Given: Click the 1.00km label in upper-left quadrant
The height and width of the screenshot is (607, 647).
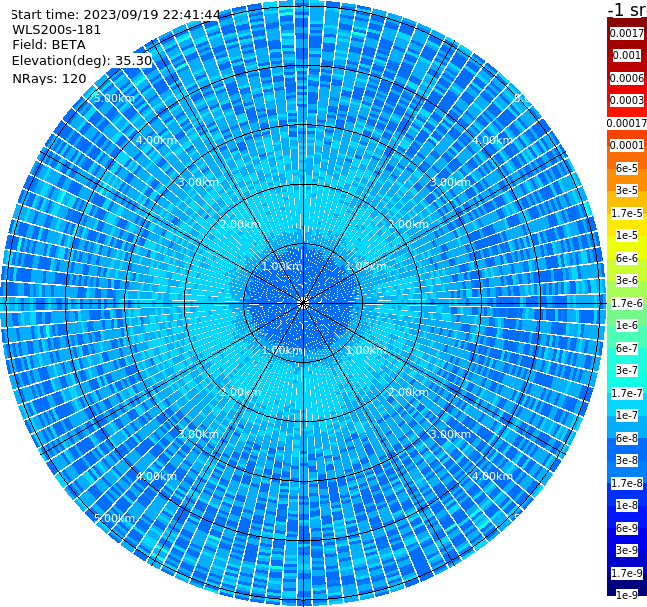Looking at the screenshot, I should [x=282, y=266].
